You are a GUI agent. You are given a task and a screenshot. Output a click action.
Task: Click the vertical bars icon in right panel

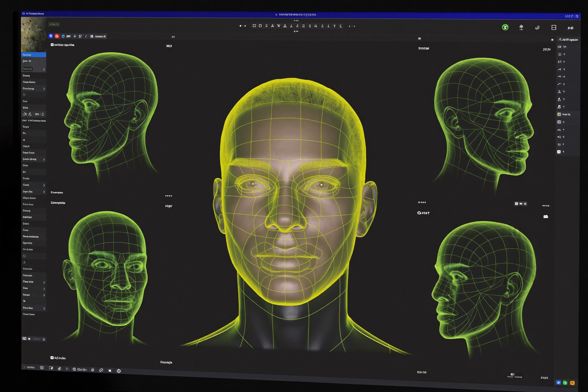(x=559, y=62)
